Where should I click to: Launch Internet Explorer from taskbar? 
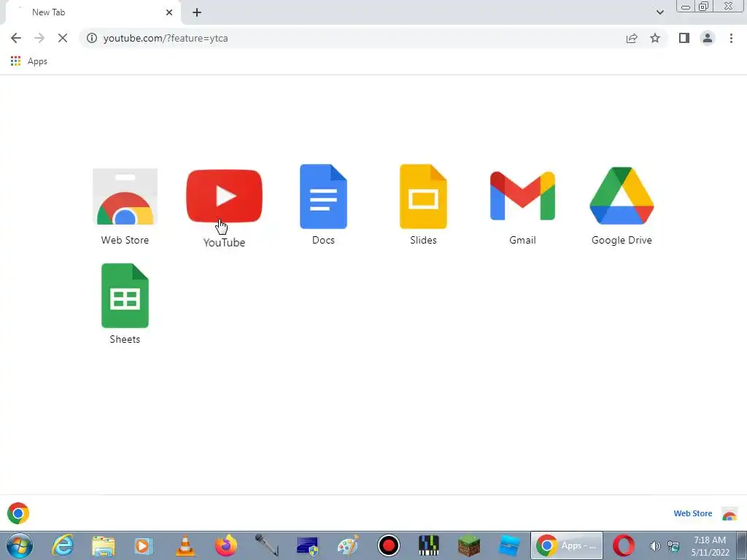point(63,545)
